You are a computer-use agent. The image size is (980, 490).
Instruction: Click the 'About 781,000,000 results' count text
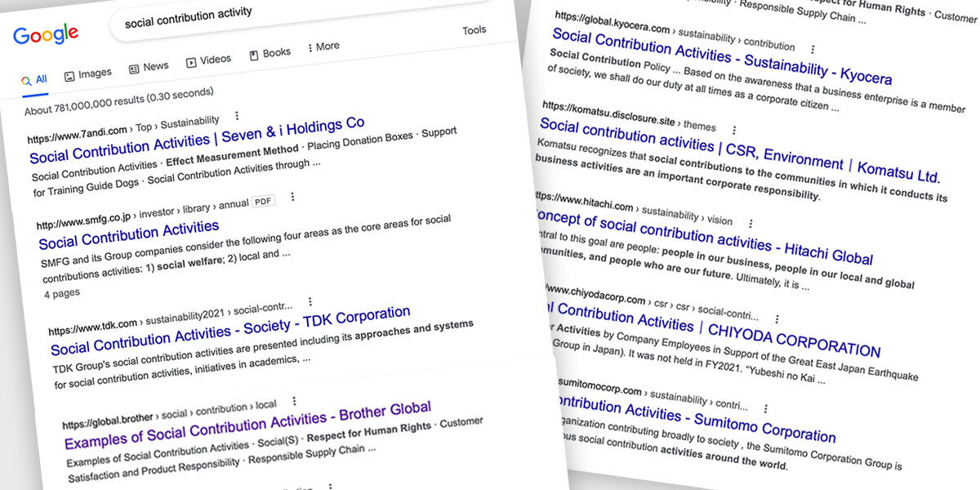pyautogui.click(x=119, y=101)
